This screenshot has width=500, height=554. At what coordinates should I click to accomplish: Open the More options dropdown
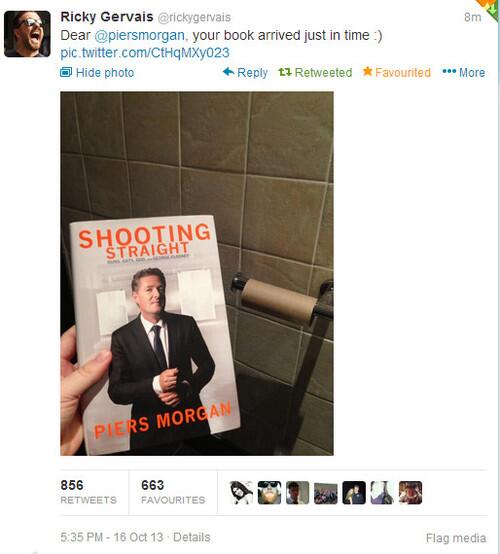tap(464, 72)
